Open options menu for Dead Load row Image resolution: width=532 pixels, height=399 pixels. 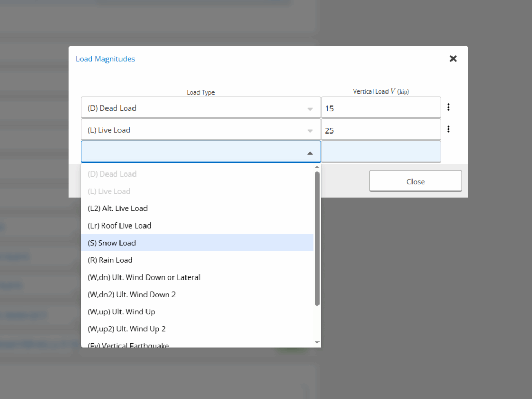pos(448,108)
